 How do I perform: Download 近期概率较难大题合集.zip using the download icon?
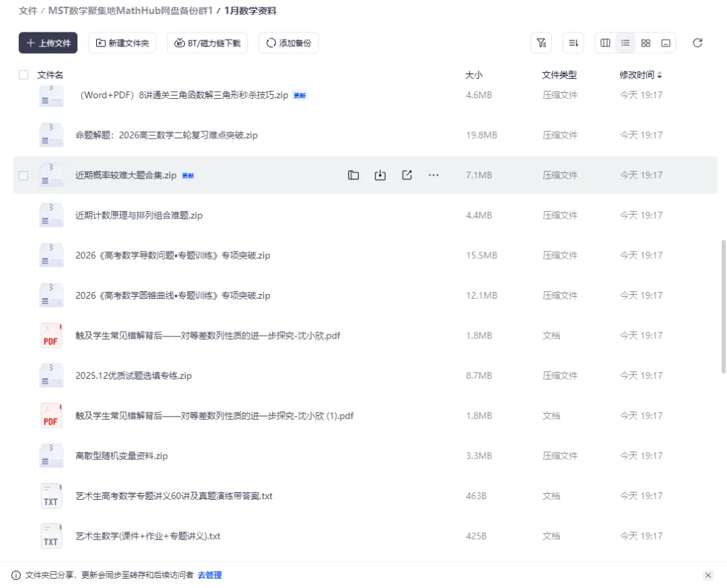tap(380, 175)
